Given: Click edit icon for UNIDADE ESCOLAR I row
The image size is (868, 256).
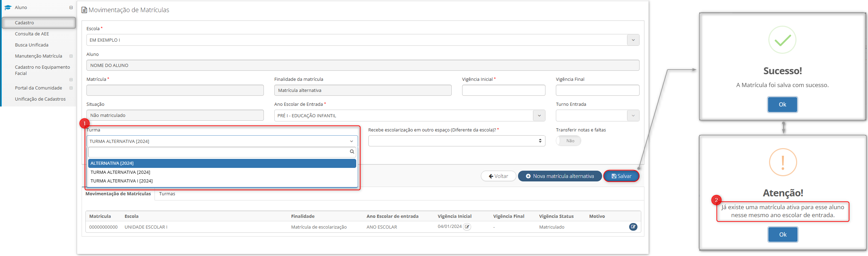Looking at the screenshot, I should (633, 227).
